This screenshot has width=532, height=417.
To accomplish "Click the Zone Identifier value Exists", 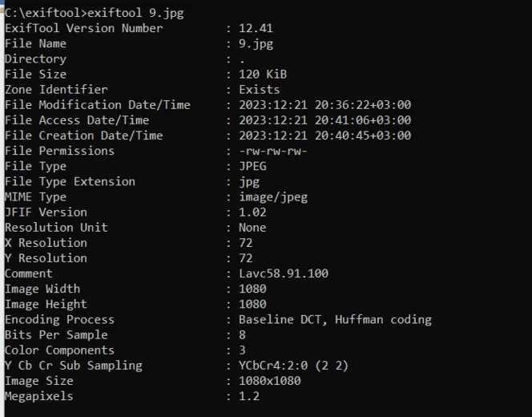I will (x=260, y=90).
